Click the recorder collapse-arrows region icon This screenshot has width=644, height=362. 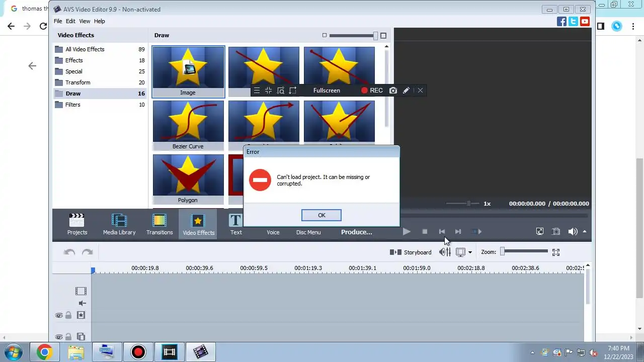pos(268,90)
